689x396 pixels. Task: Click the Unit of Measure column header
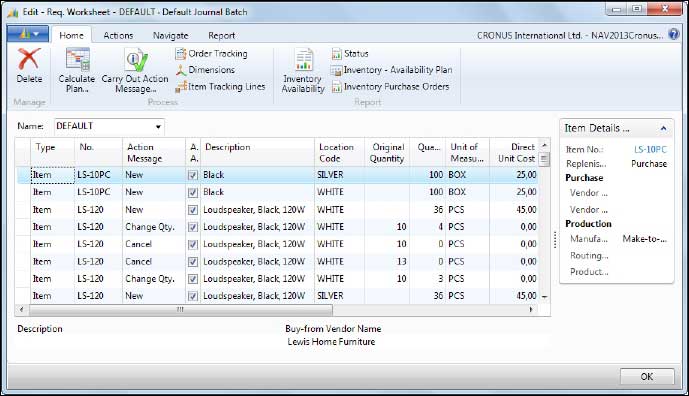point(467,153)
